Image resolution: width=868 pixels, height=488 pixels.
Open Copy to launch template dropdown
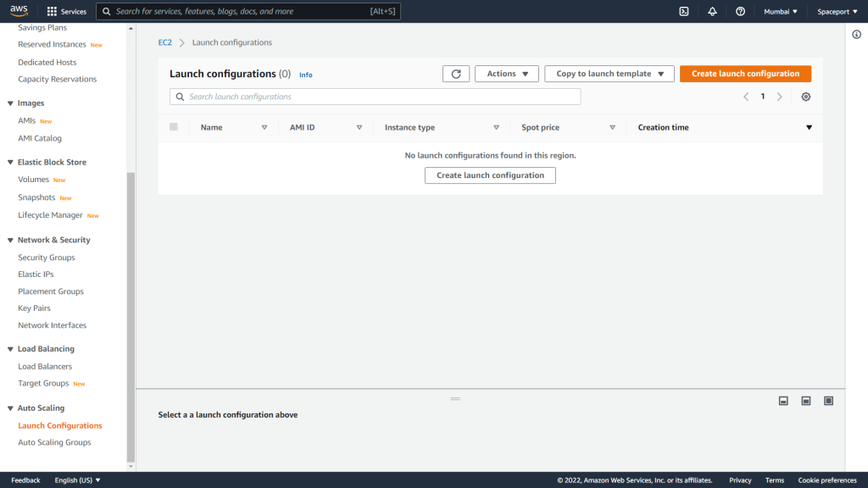pyautogui.click(x=609, y=74)
